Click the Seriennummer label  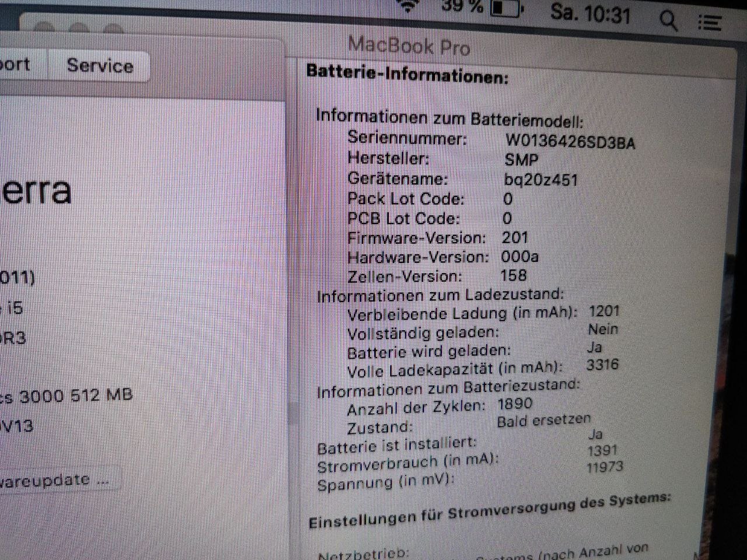click(407, 138)
